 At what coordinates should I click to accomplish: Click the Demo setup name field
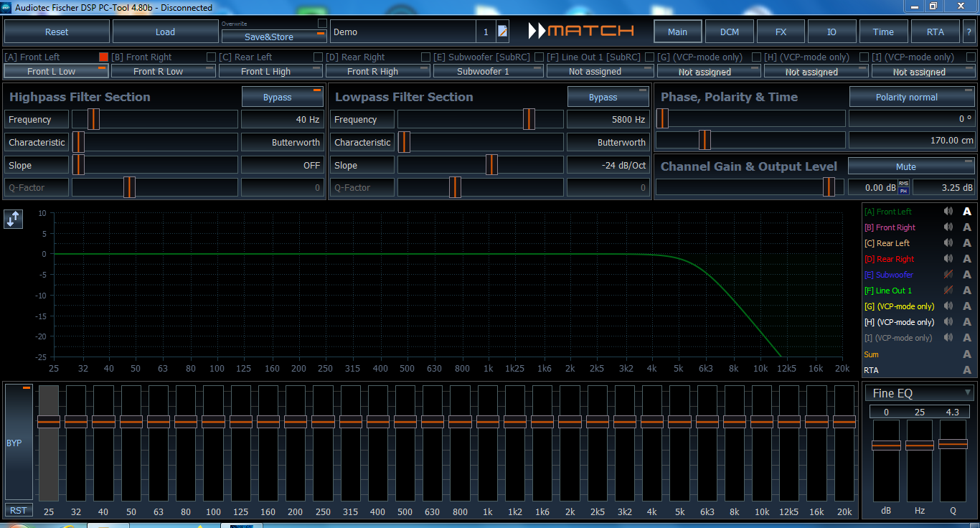pyautogui.click(x=403, y=32)
